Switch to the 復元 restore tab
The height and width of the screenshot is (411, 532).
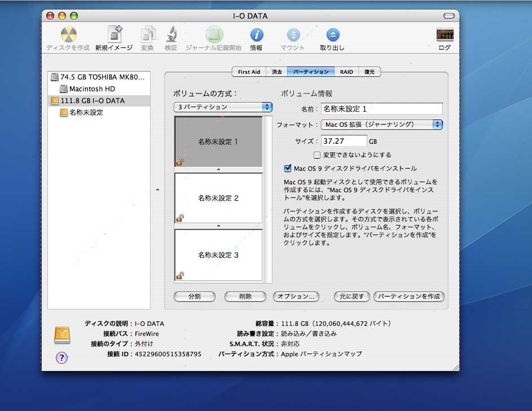[x=370, y=72]
